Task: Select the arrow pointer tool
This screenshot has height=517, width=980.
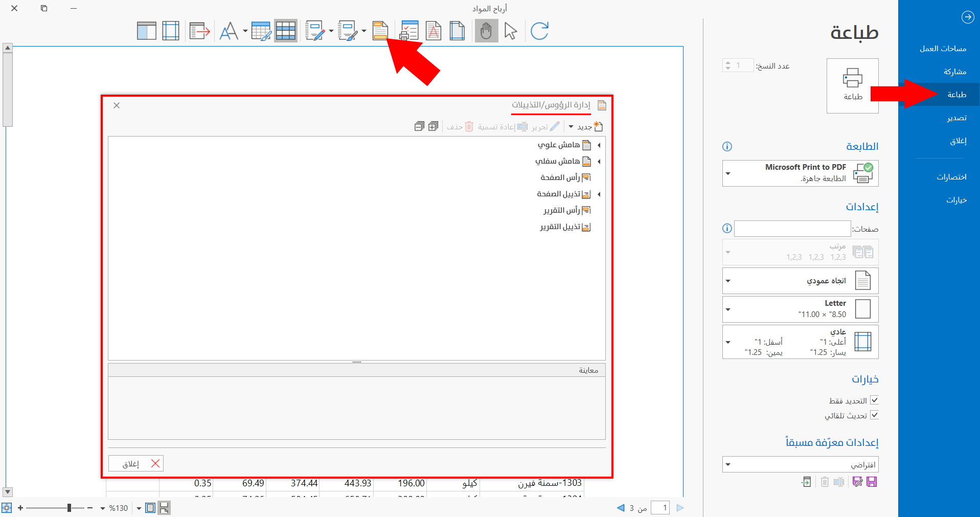Action: point(510,31)
